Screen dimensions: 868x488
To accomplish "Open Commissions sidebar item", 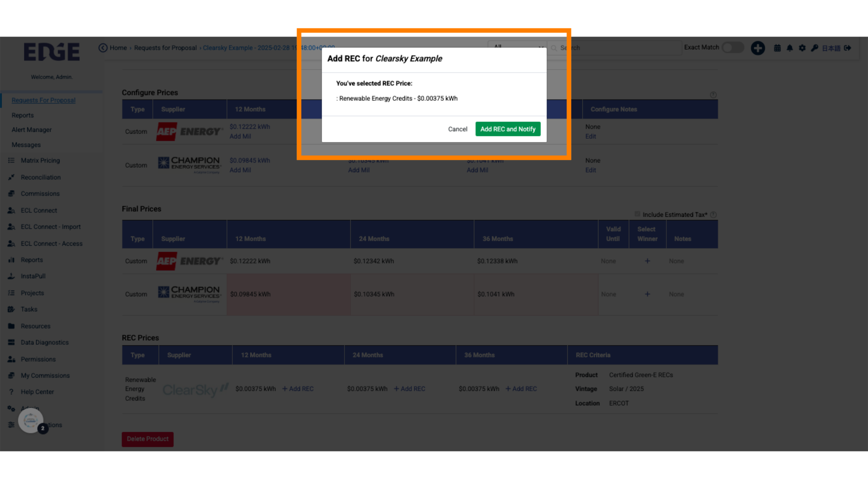I will pos(40,193).
